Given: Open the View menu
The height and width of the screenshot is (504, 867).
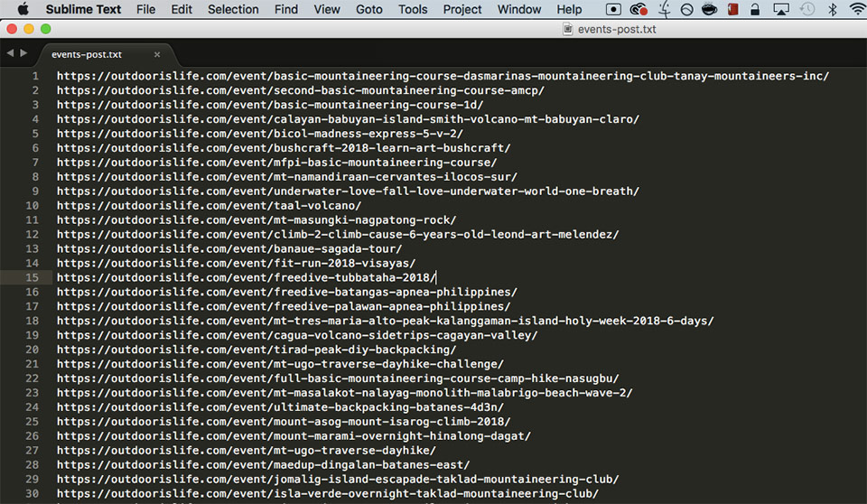Looking at the screenshot, I should pyautogui.click(x=327, y=9).
